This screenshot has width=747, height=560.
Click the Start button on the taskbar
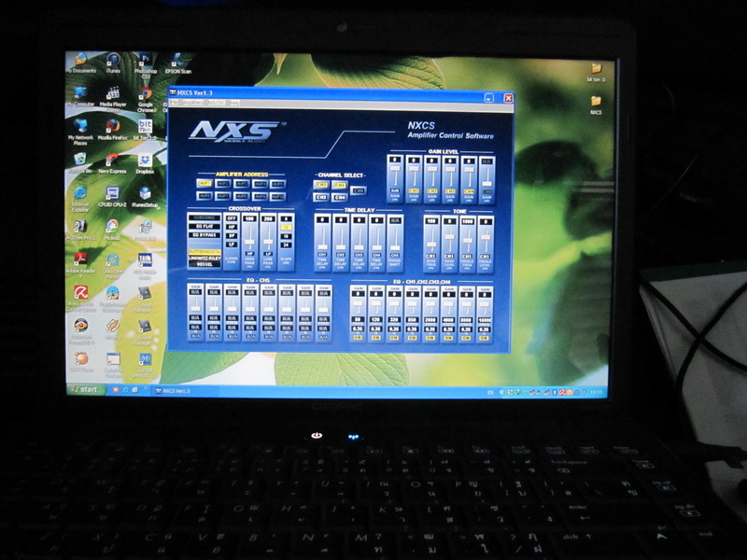click(x=87, y=389)
